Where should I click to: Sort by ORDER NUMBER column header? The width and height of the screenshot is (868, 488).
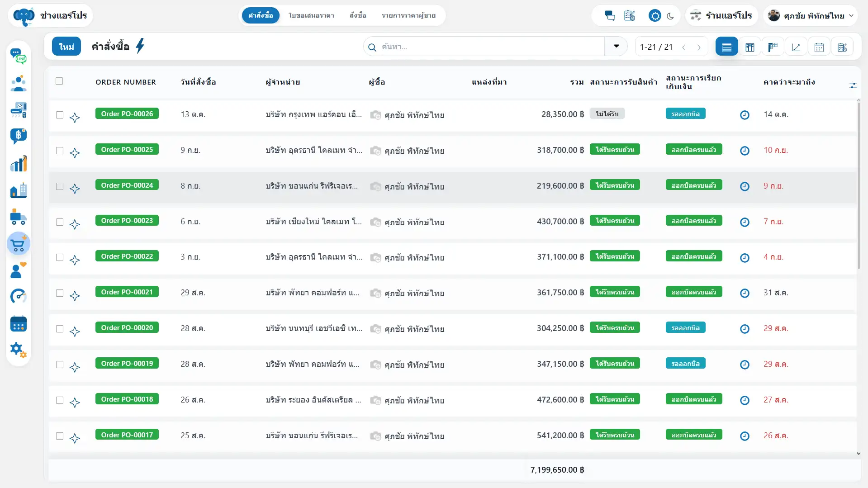(x=126, y=82)
